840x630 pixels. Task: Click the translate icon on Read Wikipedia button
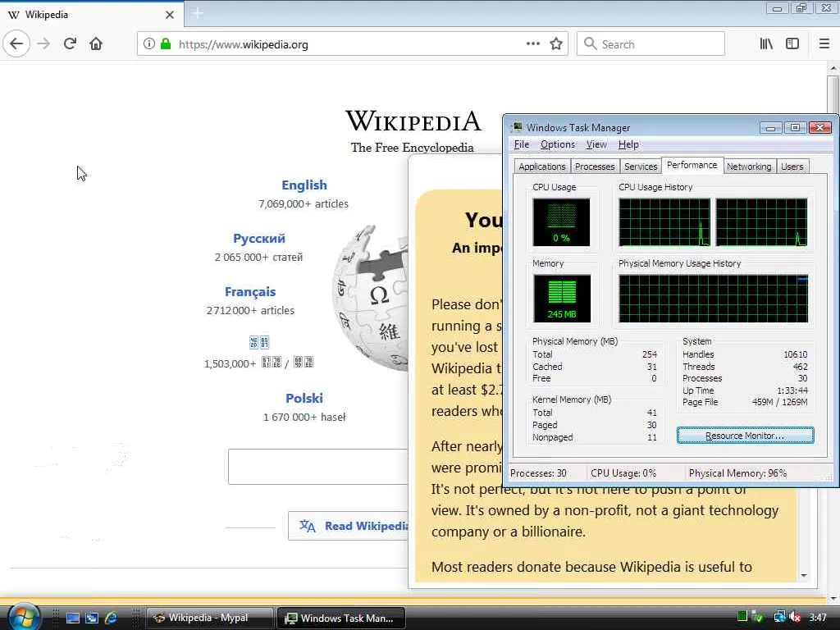(x=308, y=526)
